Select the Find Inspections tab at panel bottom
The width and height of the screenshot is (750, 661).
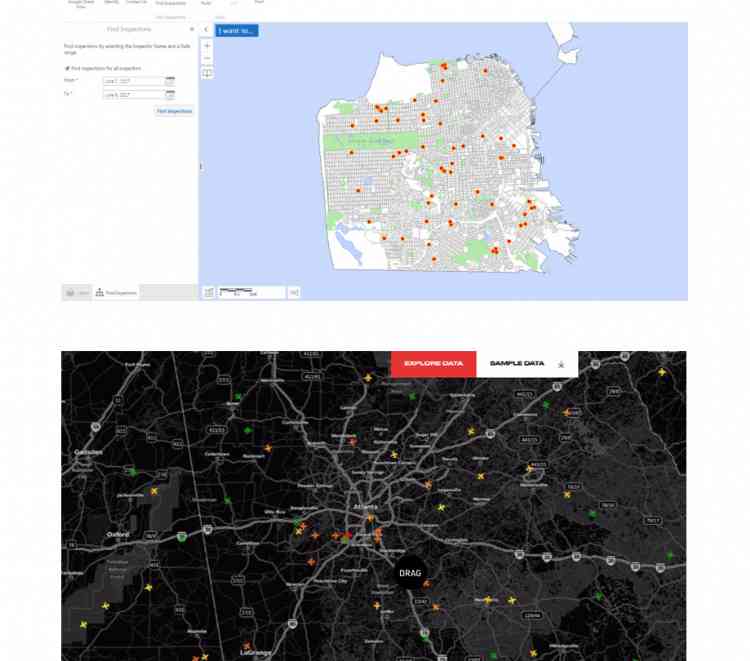pyautogui.click(x=116, y=292)
